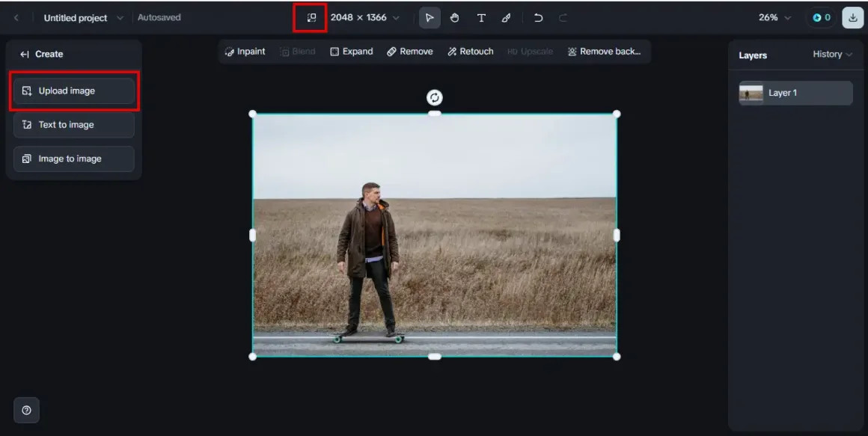The height and width of the screenshot is (436, 868).
Task: Click the Text to image button
Action: (x=73, y=125)
